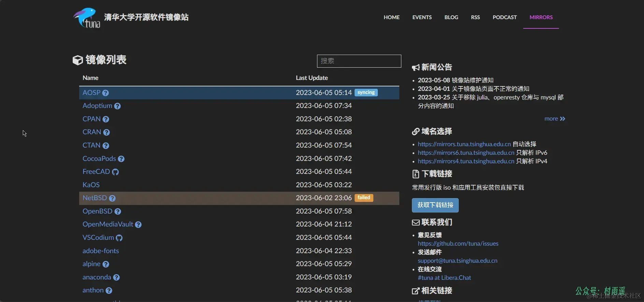The image size is (644, 302).
Task: Click the cube icon beside 镜像列表
Action: click(78, 60)
